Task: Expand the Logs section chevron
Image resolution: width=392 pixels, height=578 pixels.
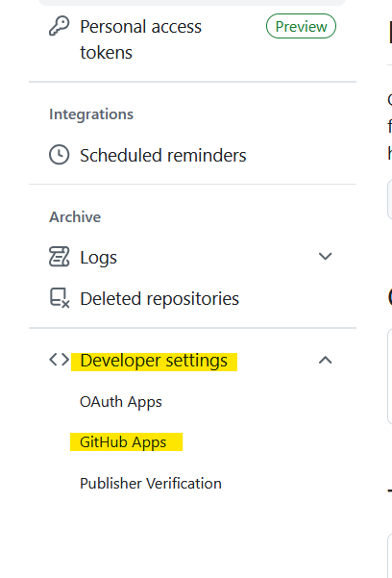Action: tap(325, 256)
